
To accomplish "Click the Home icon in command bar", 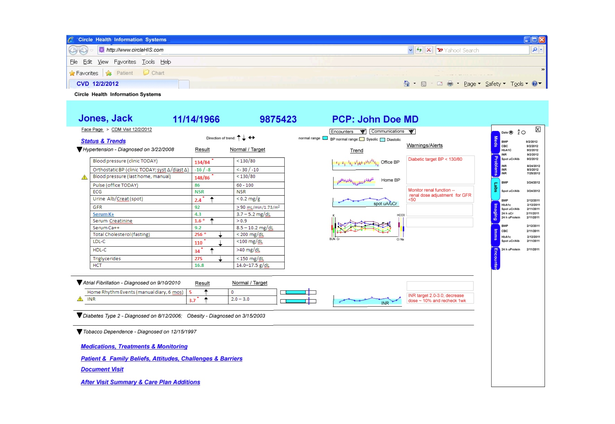I will [407, 84].
